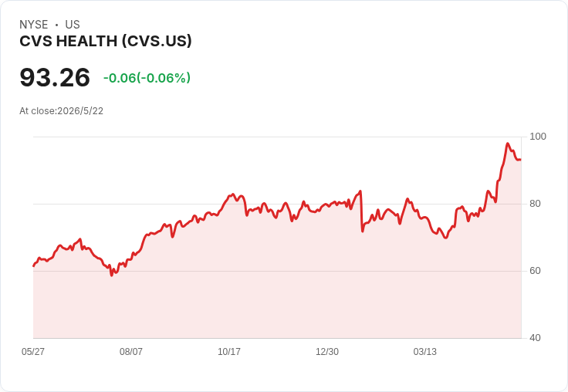Image resolution: width=568 pixels, height=392 pixels.
Task: Click the CVS HEALTH (CVS.US) title
Action: (106, 42)
